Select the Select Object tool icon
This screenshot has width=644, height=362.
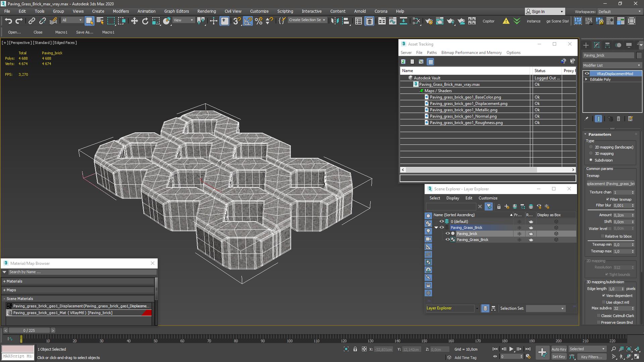(x=89, y=21)
